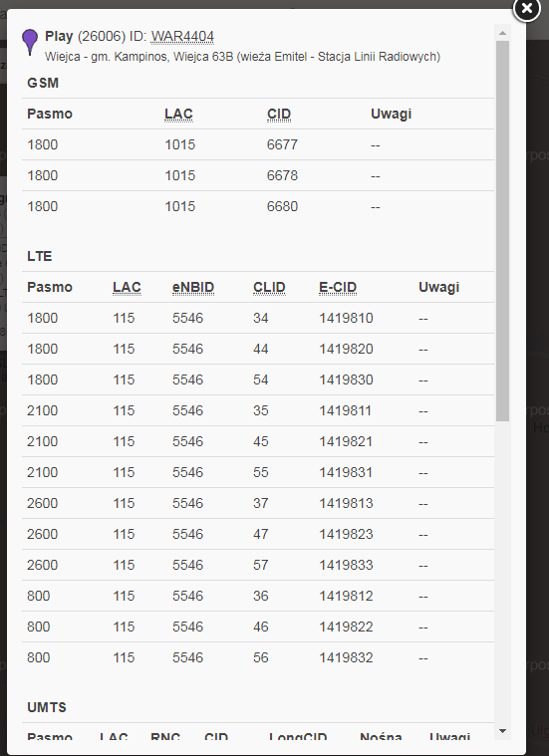Click the WAR4404 station ID link

click(182, 37)
